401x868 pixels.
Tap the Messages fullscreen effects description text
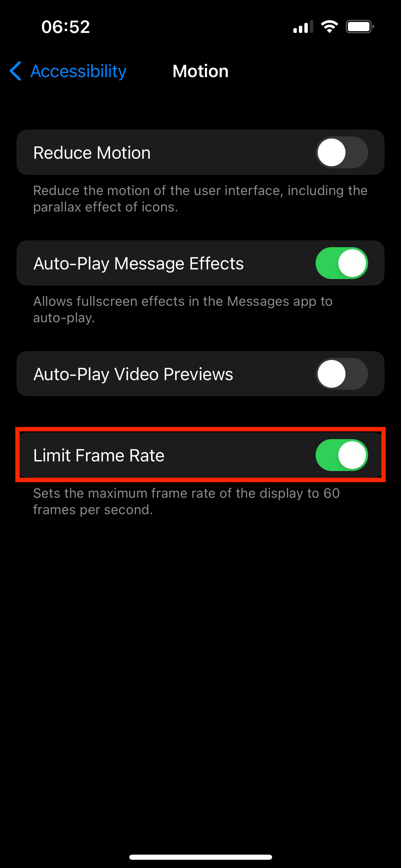tap(183, 310)
